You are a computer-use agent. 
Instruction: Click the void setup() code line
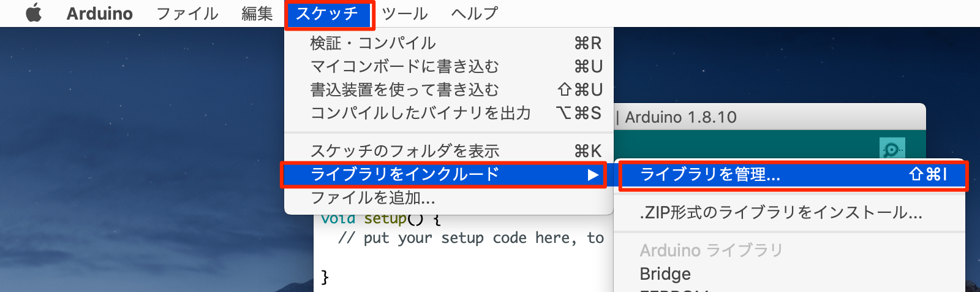[380, 218]
